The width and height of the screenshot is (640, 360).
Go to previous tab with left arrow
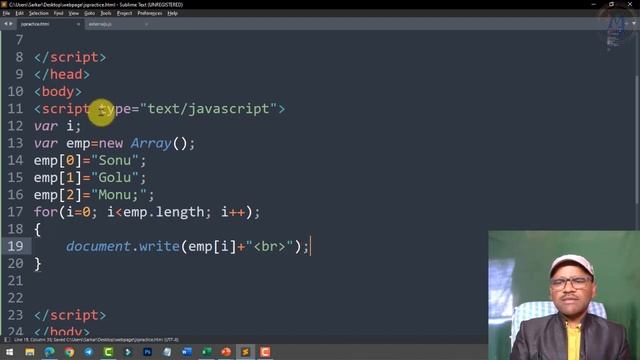6,24
